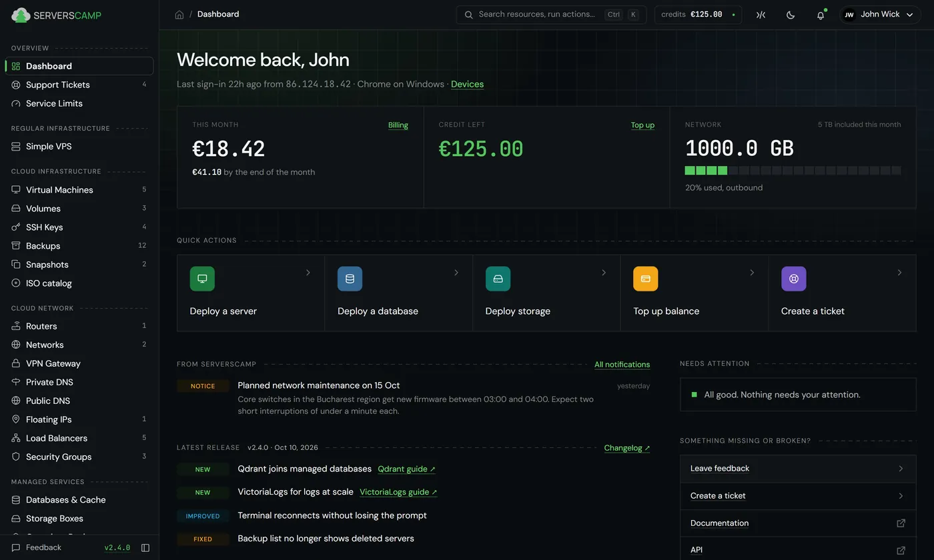Click chevron on Create a ticket row

(x=901, y=496)
